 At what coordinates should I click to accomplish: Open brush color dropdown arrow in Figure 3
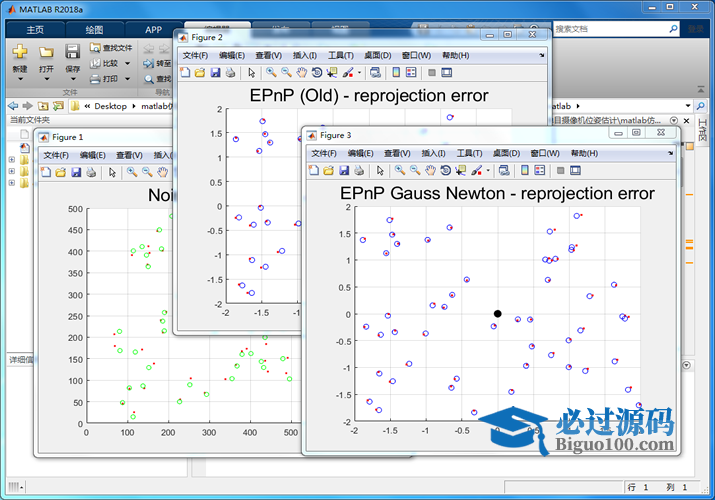pos(488,171)
